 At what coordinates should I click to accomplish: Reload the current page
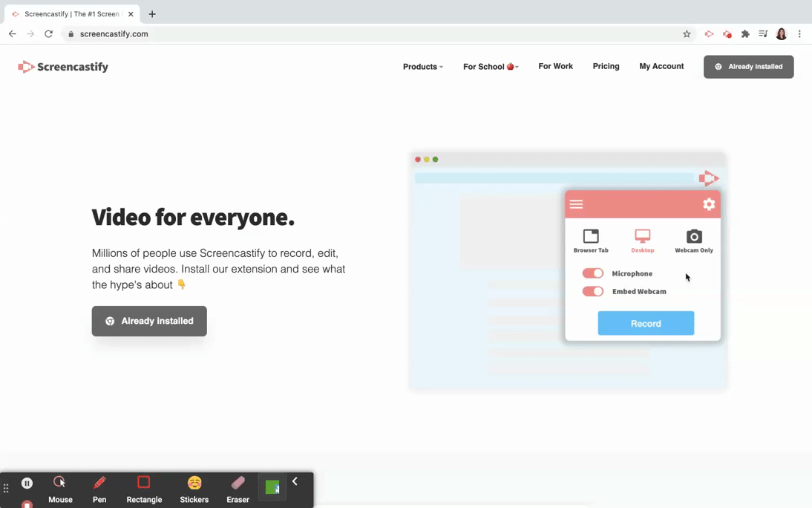pos(49,34)
